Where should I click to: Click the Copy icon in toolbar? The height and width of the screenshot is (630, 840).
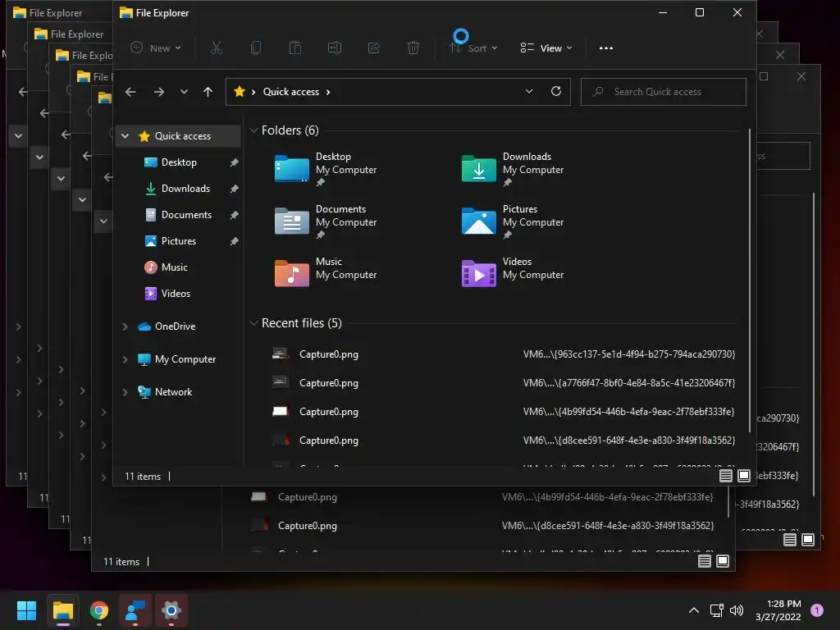click(256, 48)
